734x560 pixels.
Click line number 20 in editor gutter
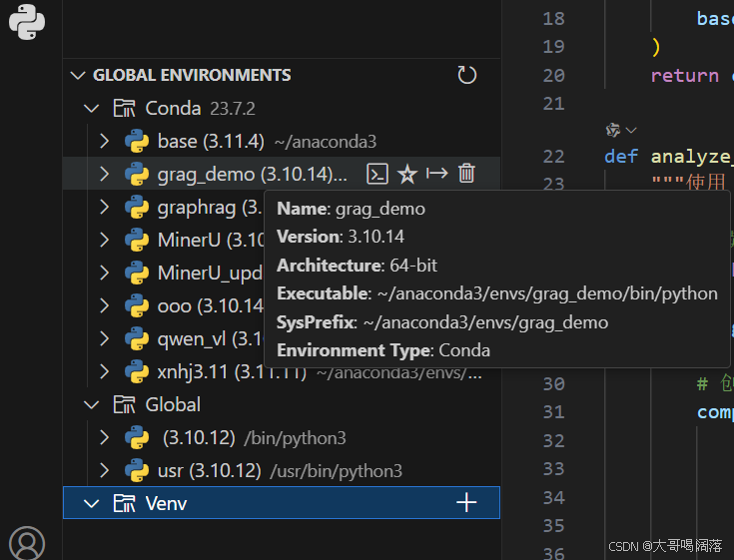pos(554,75)
